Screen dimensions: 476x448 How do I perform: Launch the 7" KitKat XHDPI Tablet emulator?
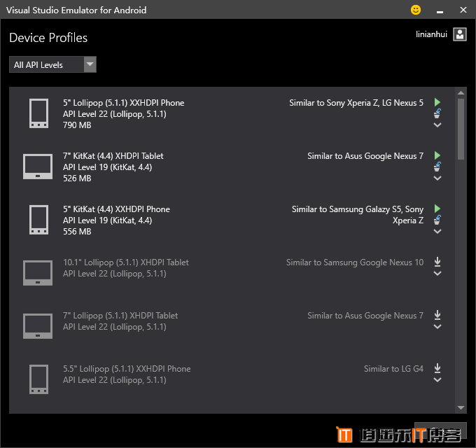click(x=437, y=155)
